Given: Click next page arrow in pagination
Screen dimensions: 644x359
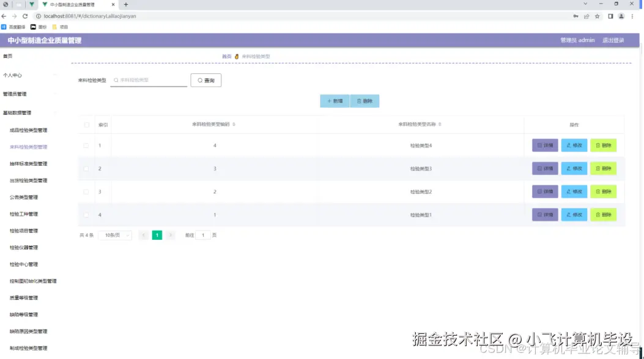Looking at the screenshot, I should point(171,235).
